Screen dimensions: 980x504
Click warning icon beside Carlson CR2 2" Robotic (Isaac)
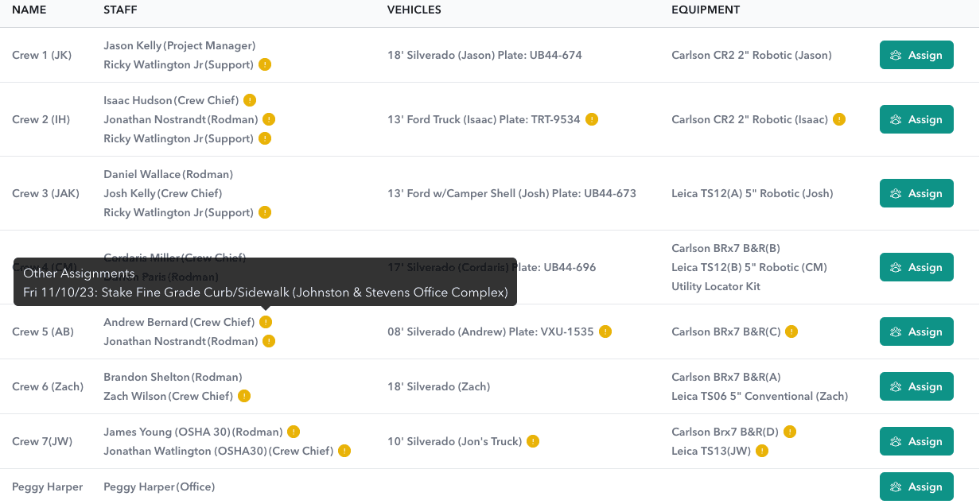[x=839, y=119]
